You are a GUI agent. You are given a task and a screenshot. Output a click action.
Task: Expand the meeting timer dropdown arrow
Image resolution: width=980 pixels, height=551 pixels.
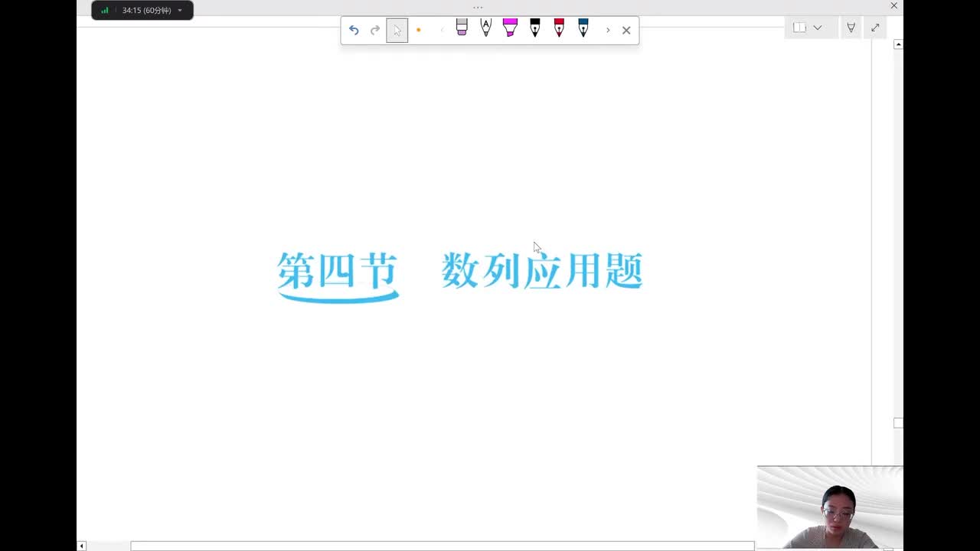click(180, 11)
